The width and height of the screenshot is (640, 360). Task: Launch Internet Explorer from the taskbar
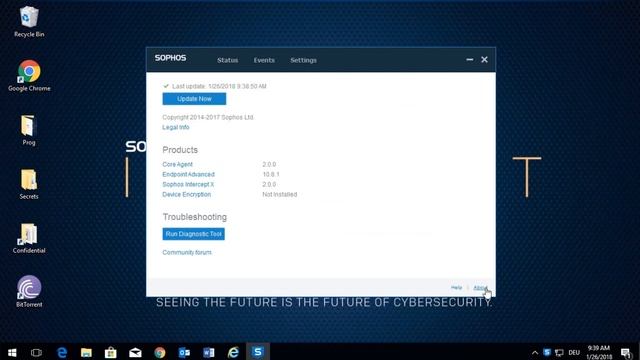pos(233,352)
